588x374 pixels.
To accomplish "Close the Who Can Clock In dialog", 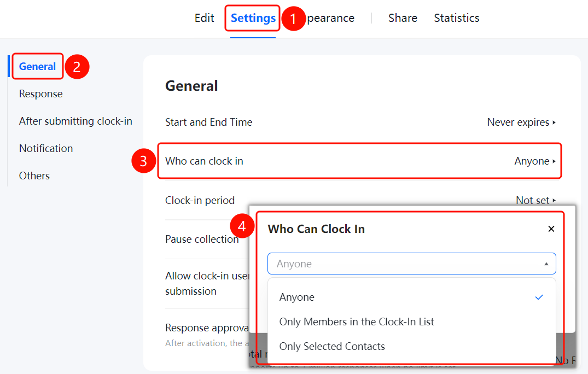I will tap(551, 229).
